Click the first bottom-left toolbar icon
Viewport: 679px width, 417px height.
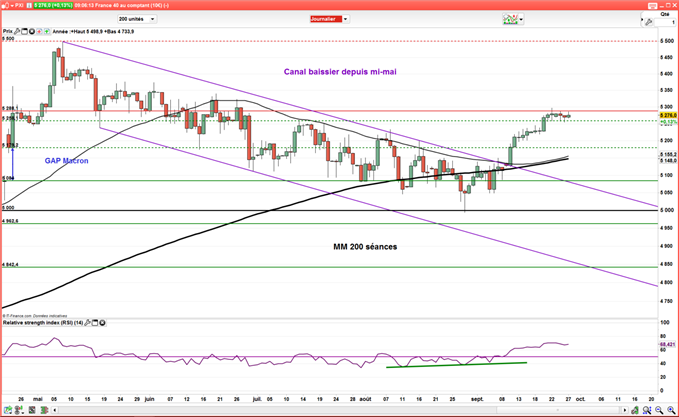point(7,410)
